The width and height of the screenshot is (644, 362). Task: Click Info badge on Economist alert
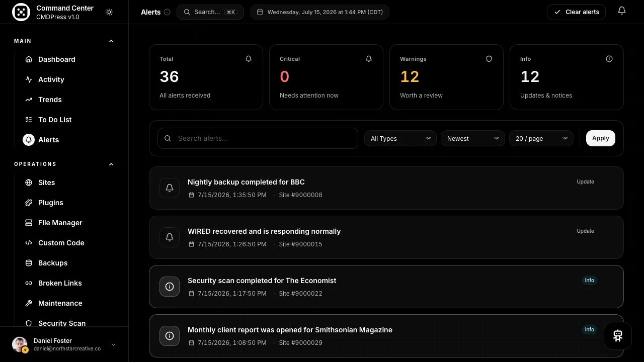pos(589,280)
